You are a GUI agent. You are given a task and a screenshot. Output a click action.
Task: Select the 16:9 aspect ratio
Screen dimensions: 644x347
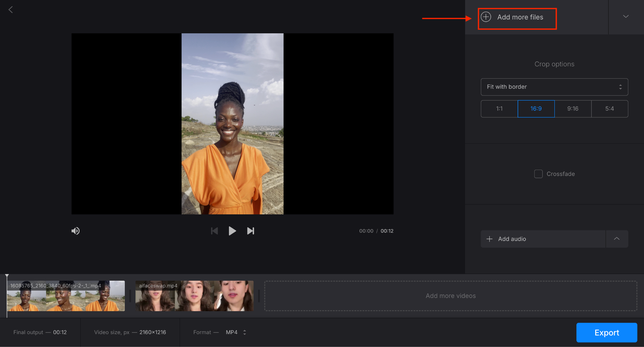[x=536, y=109]
